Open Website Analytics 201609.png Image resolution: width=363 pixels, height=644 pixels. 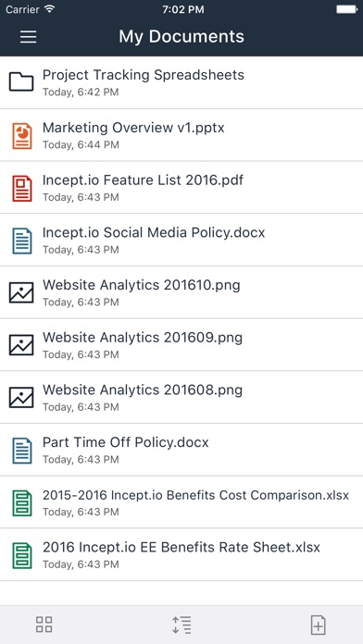pos(181,344)
